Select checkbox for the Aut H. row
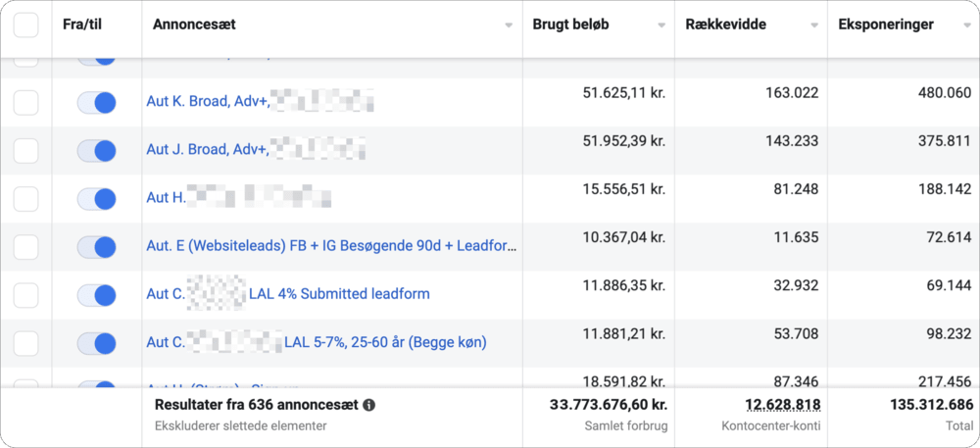The image size is (980, 448). 25,198
